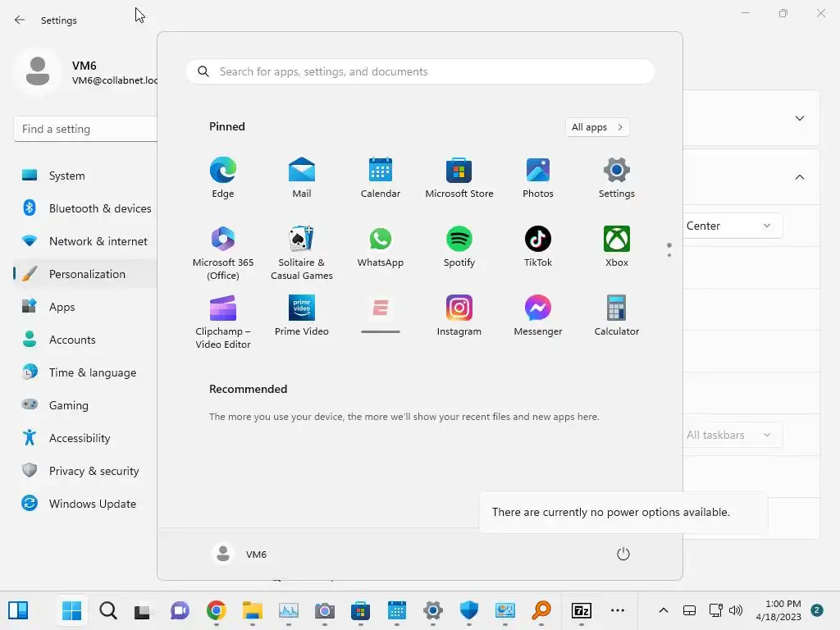Screen dimensions: 840x630
Task: Open Apps settings category
Action: coord(85,307)
